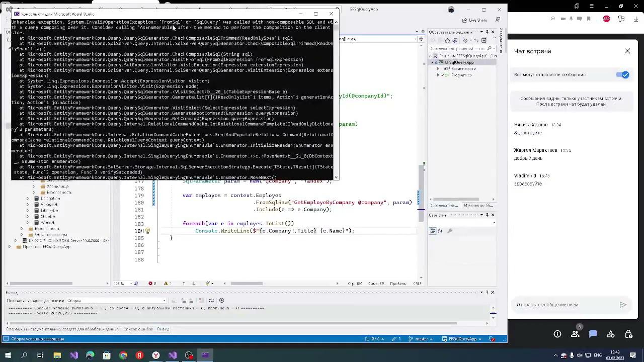Screen dimensions: 644x362
Task: Click the 'Изменения Gi...' tab
Action: click(x=478, y=206)
